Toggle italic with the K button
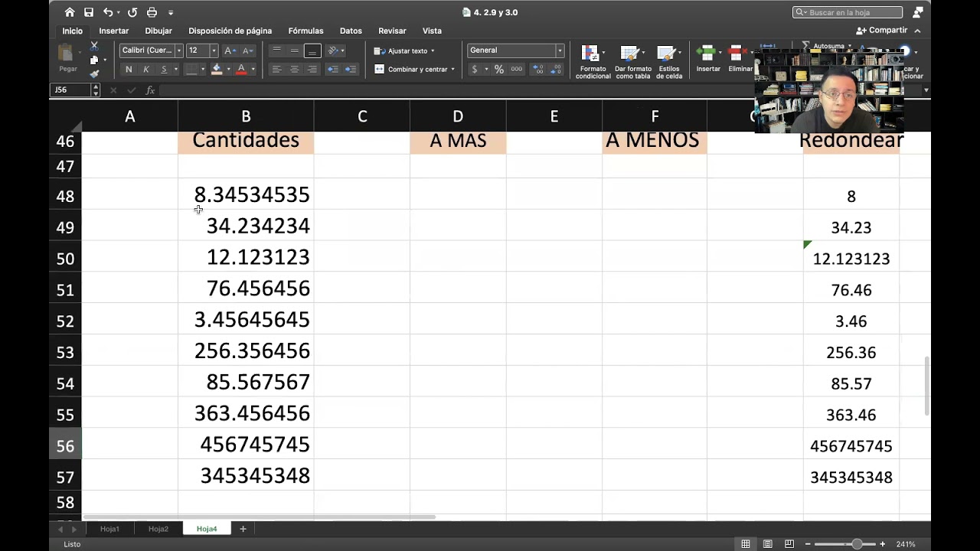This screenshot has width=980, height=551. coord(146,70)
